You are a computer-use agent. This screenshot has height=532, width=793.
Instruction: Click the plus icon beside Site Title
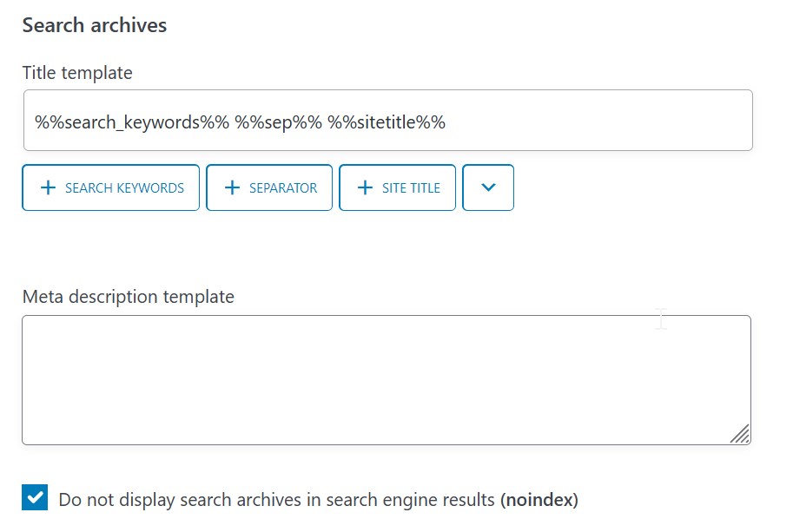click(365, 187)
